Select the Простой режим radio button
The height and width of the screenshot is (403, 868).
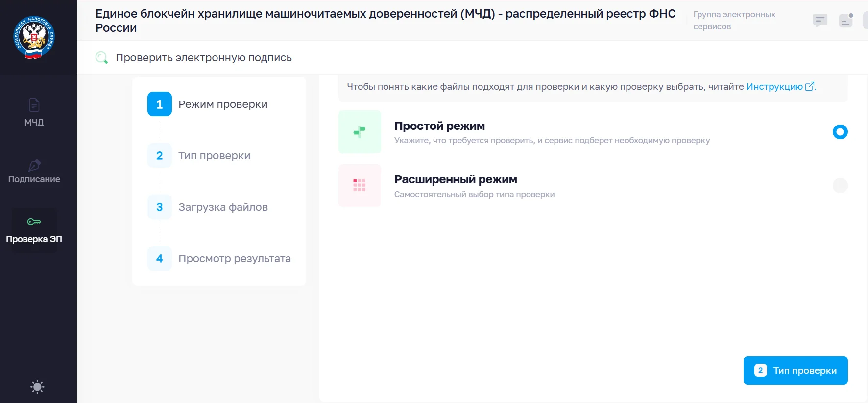click(840, 132)
